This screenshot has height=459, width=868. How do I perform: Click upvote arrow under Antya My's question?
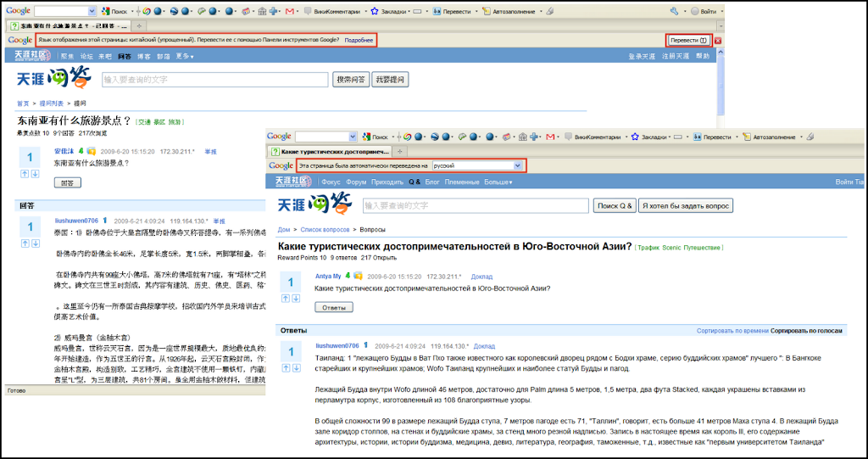pyautogui.click(x=287, y=299)
